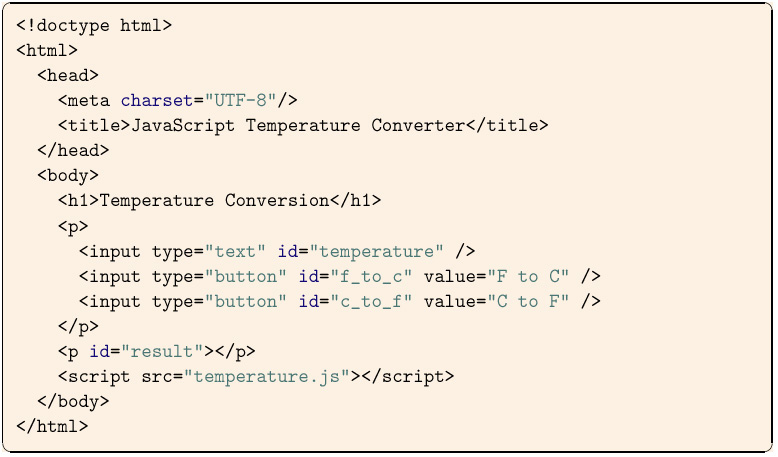The image size is (778, 457).
Task: Click the opening head tag
Action: (68, 75)
